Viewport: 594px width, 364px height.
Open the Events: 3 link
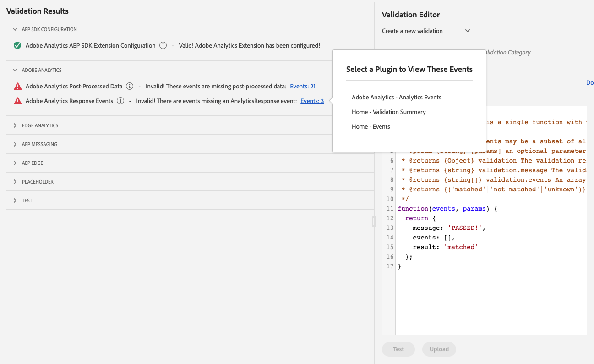(312, 101)
